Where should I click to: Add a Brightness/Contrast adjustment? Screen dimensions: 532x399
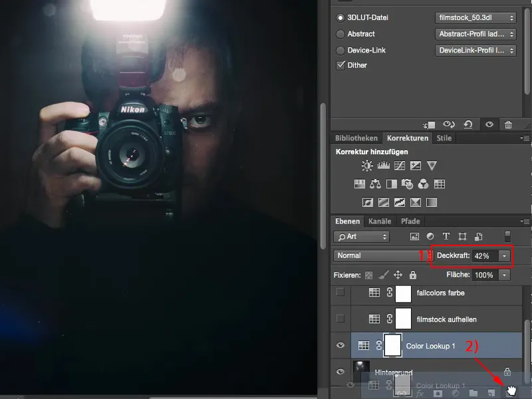(x=367, y=166)
